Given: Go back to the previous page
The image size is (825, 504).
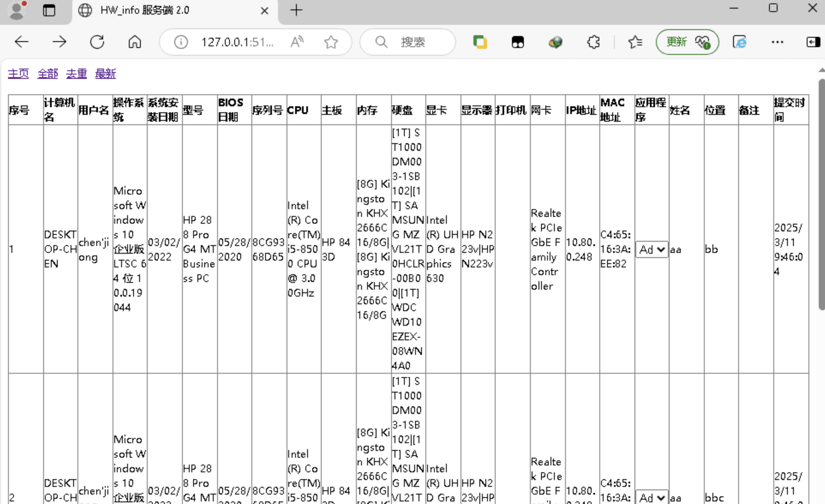Looking at the screenshot, I should click(x=22, y=42).
